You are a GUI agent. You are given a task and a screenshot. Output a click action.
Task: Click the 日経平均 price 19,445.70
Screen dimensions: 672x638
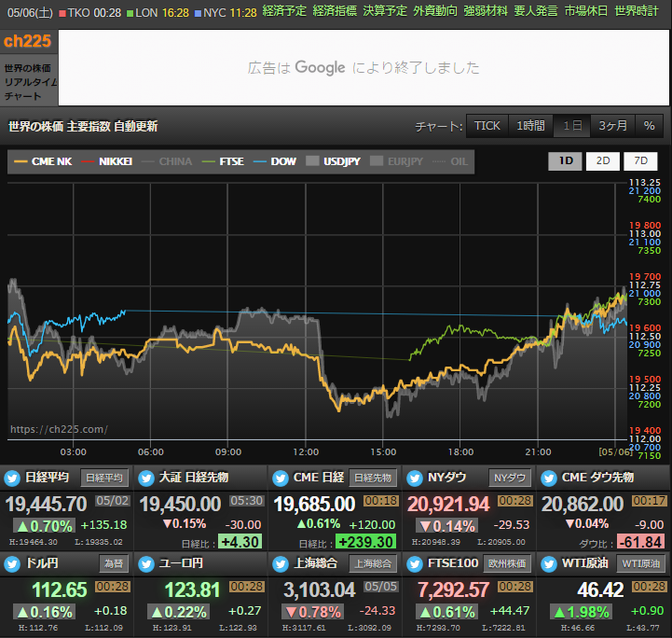47,505
